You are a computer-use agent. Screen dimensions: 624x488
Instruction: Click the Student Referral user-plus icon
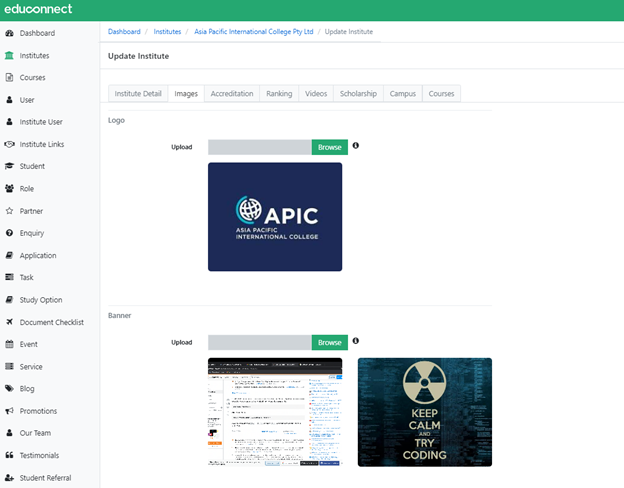[9, 478]
